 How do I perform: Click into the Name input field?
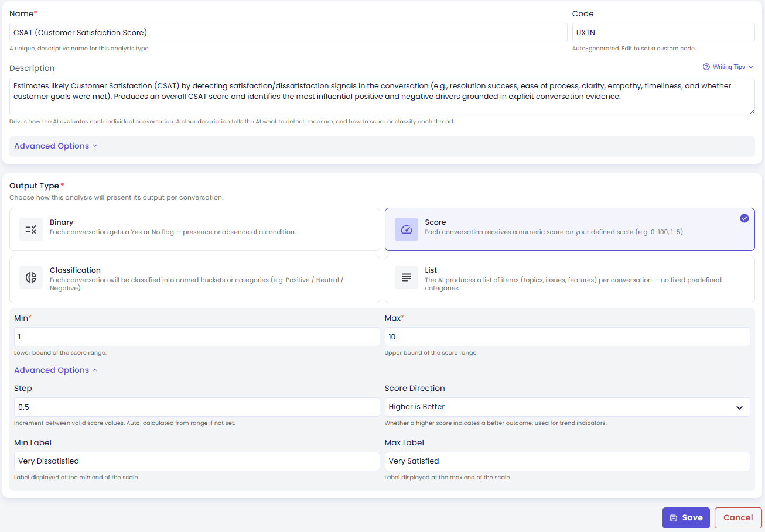point(288,33)
